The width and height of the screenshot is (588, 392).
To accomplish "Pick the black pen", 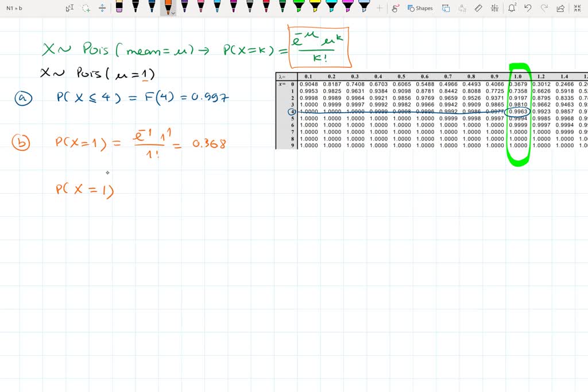I will 135,7.
